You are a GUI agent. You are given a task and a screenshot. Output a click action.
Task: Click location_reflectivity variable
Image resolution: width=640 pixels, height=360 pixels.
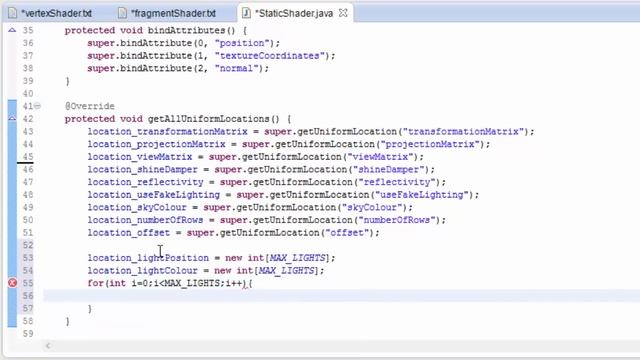tap(145, 182)
